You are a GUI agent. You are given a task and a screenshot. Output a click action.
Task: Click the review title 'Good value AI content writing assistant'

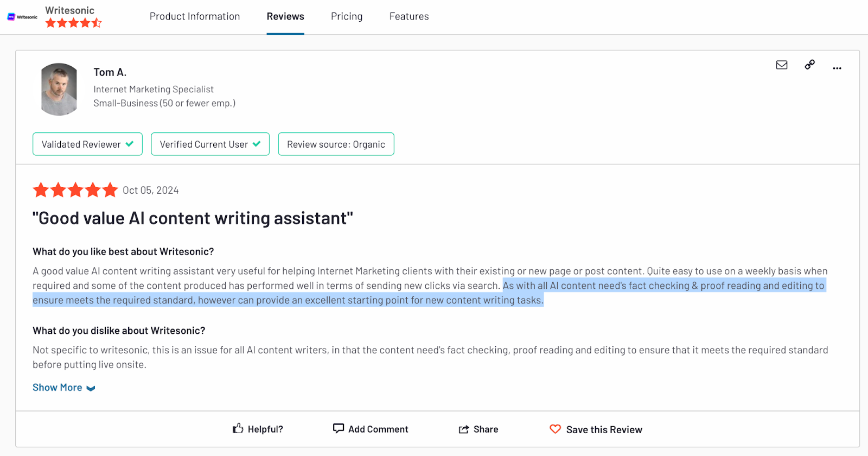click(x=193, y=218)
